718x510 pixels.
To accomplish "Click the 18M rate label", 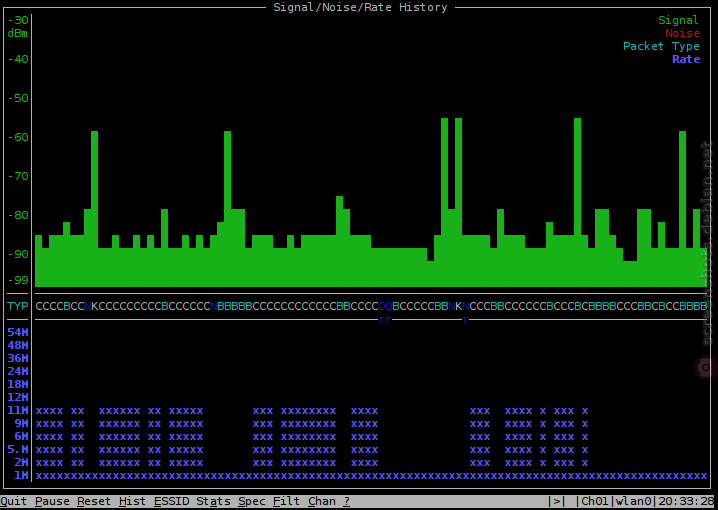I will point(17,384).
